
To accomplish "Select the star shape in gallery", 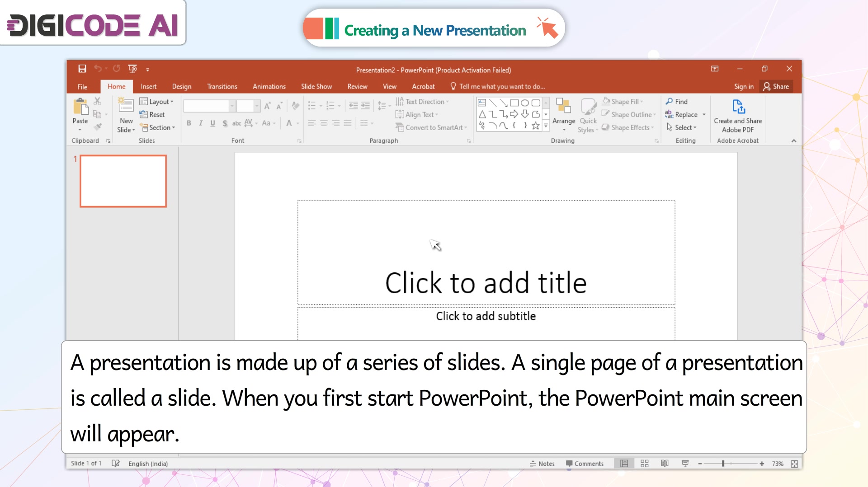I will 536,126.
